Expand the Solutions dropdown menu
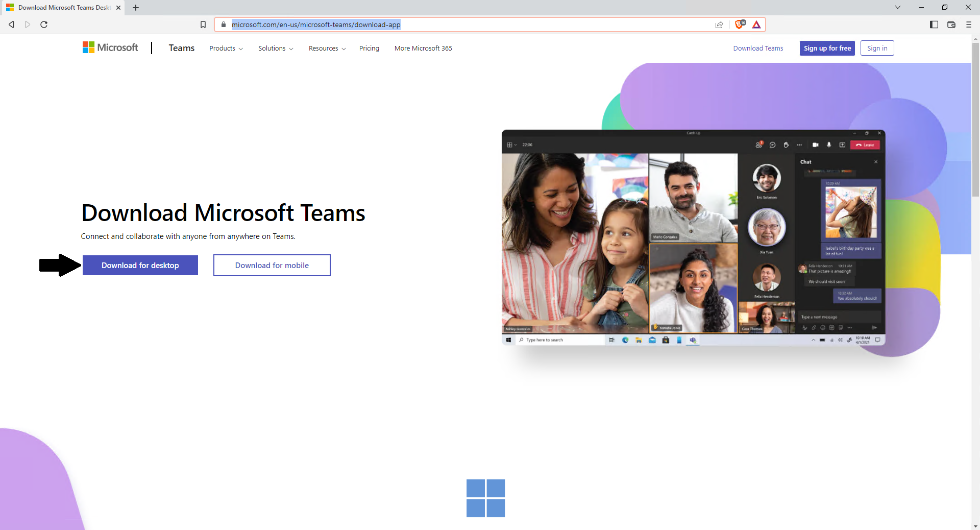 (276, 49)
